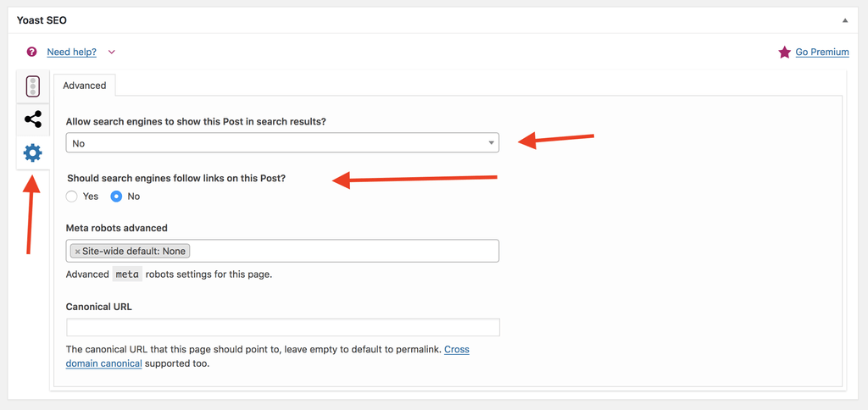
Task: Switch to the Advanced tab
Action: [84, 86]
